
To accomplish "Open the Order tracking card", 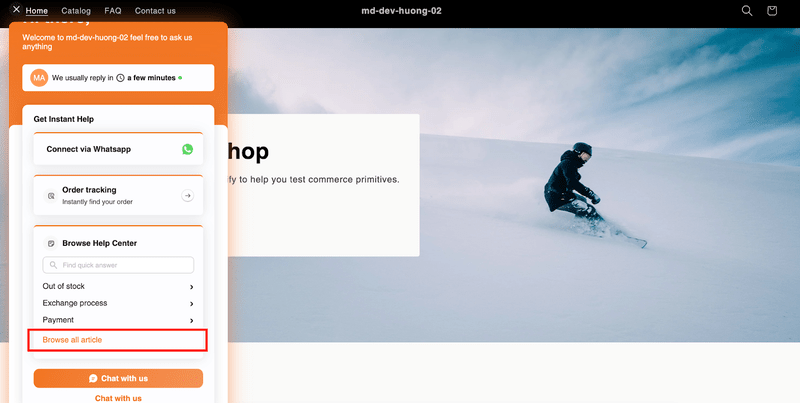I will click(118, 195).
